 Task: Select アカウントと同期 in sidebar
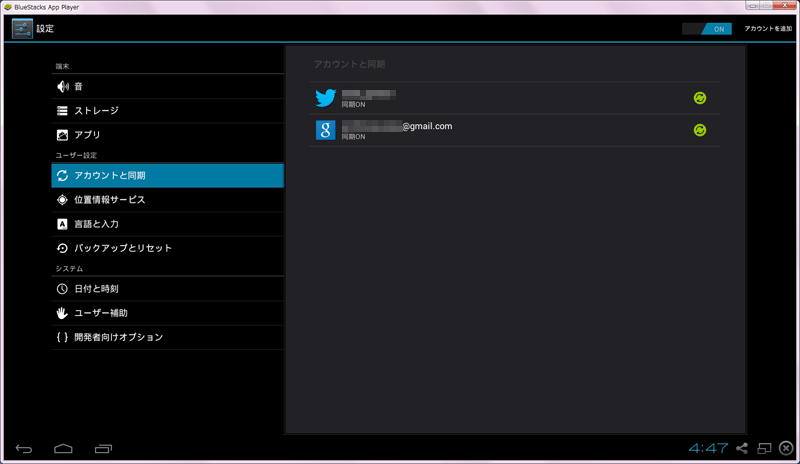pyautogui.click(x=167, y=176)
